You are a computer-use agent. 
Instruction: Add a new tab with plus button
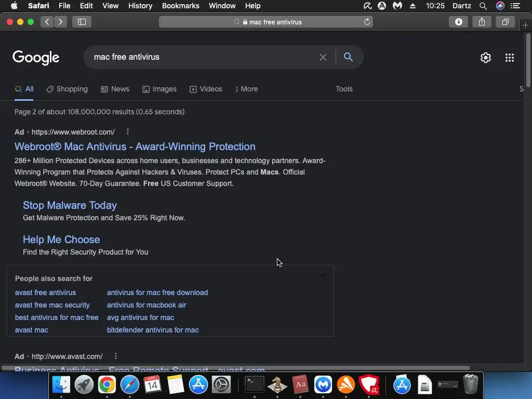[x=525, y=25]
